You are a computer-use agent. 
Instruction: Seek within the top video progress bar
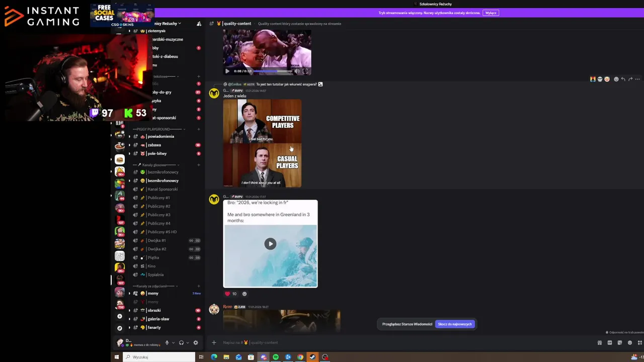coord(272,71)
